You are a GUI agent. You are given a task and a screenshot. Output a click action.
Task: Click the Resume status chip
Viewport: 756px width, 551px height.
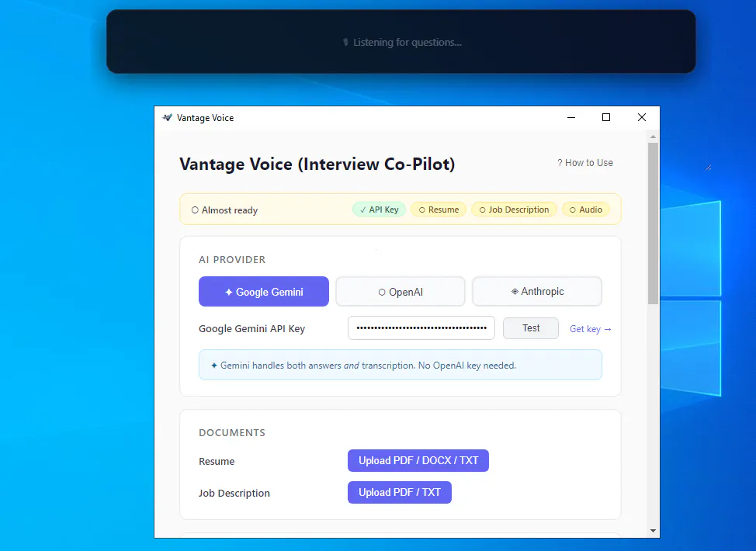[439, 210]
